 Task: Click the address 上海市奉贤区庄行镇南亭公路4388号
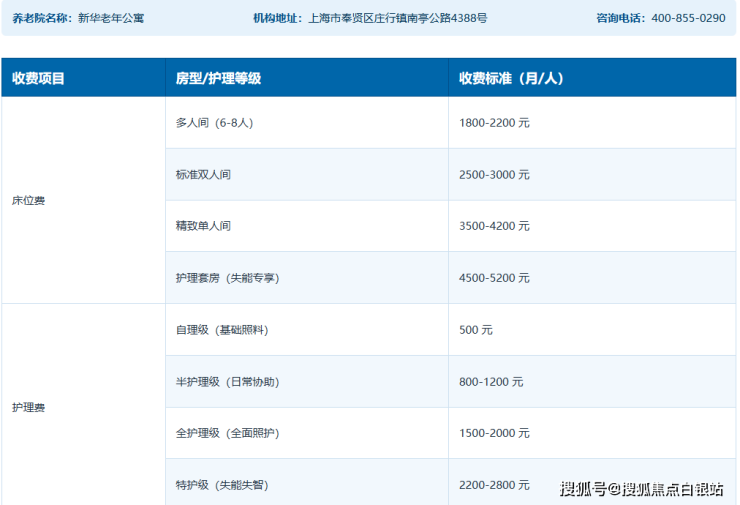398,18
